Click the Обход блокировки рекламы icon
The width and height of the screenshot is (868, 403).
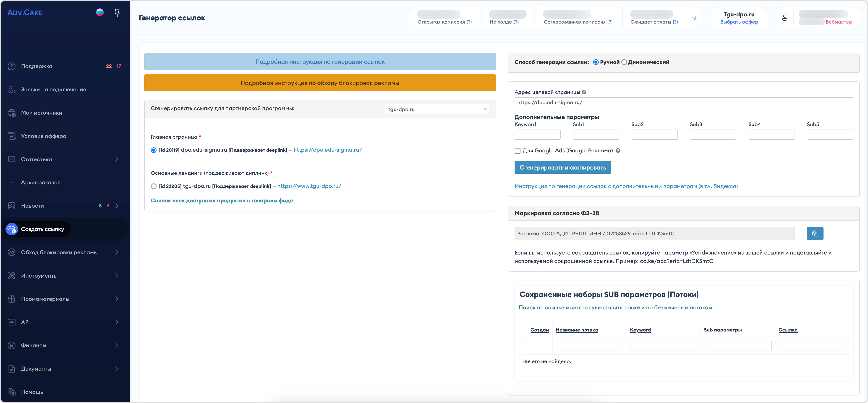click(12, 252)
